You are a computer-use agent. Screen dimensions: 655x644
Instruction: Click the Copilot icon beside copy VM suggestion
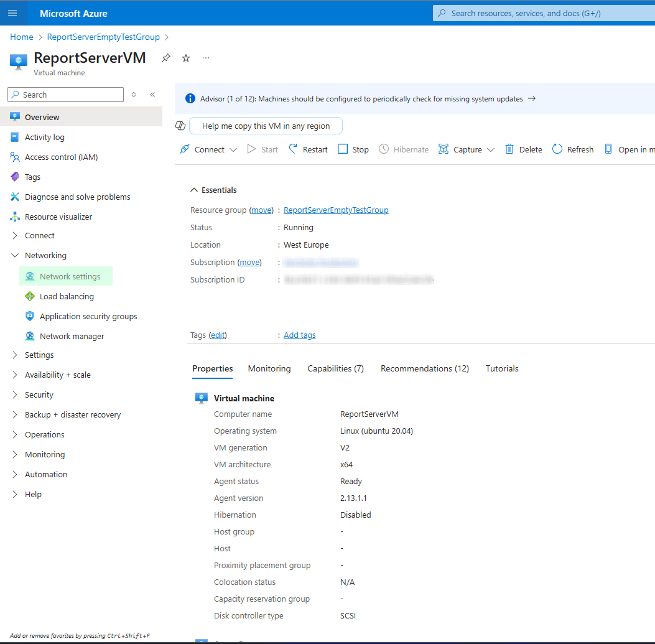180,126
